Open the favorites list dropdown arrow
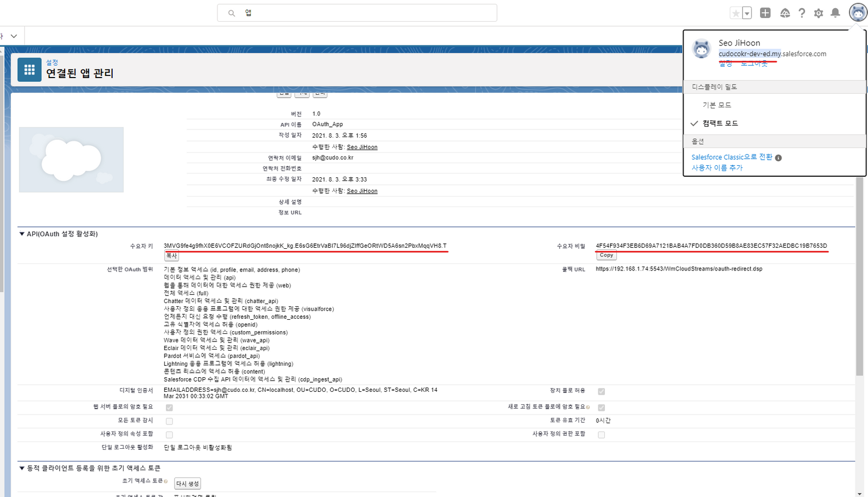868x497 pixels. 747,13
